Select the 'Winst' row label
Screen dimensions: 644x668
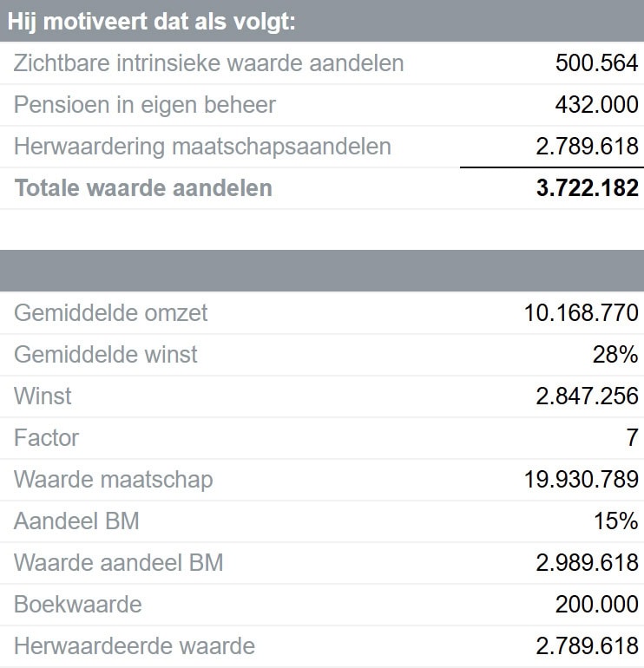tap(43, 396)
